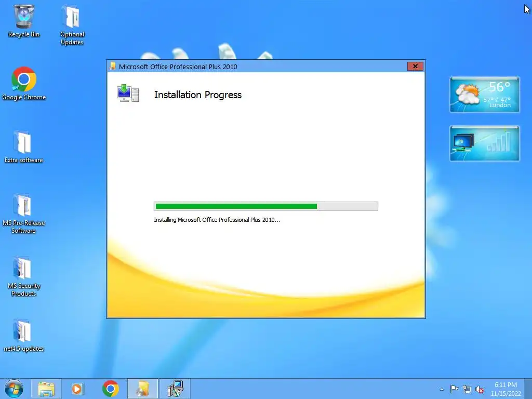Image resolution: width=532 pixels, height=399 pixels.
Task: Select the net4.5 updates folder icon
Action: [24, 336]
